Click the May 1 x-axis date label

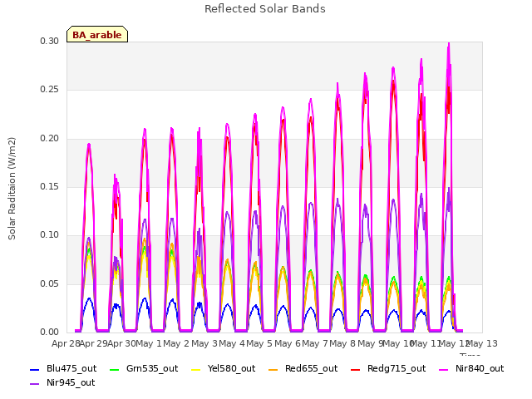[149, 343]
